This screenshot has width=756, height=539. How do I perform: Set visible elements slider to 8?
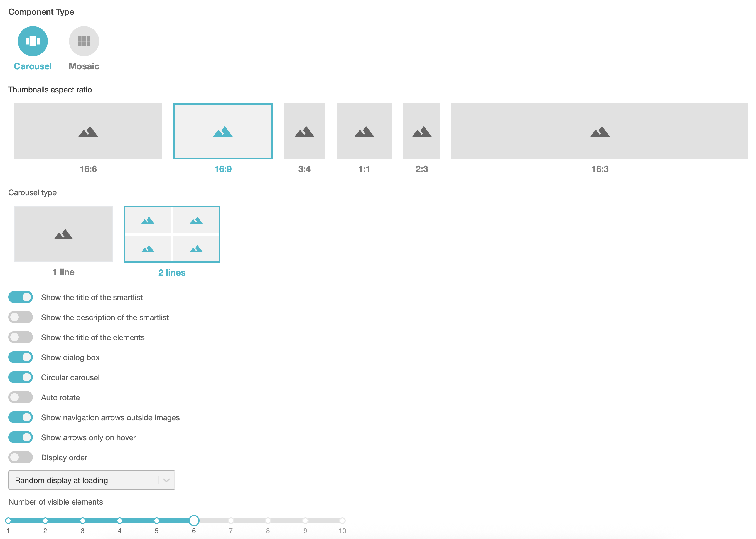[x=268, y=520]
